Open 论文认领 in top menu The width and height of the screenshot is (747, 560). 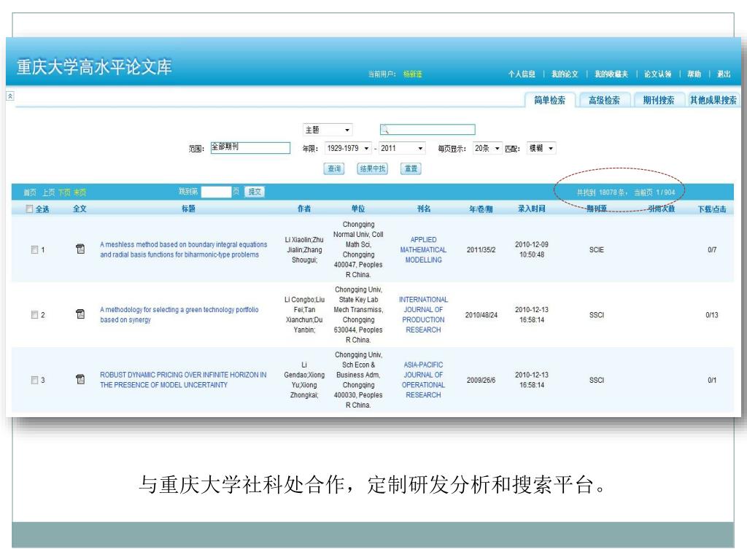[658, 74]
